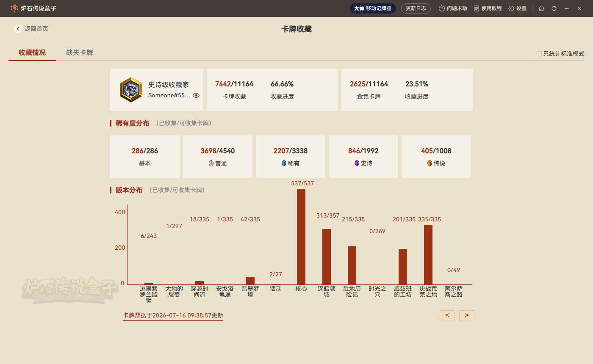Enable 只统计标准模式 checkbox
The width and height of the screenshot is (593, 364).
(539, 54)
